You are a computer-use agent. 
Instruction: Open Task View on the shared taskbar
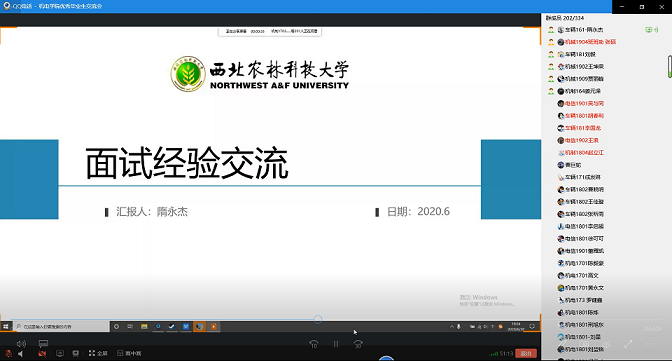coord(130,327)
